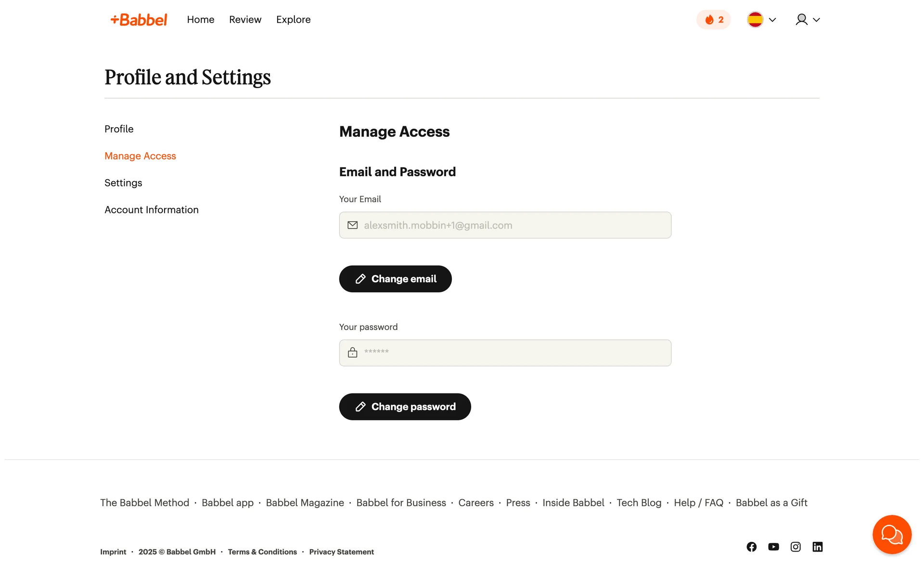Go to the Review tab
This screenshot has height=578, width=924.
[245, 20]
